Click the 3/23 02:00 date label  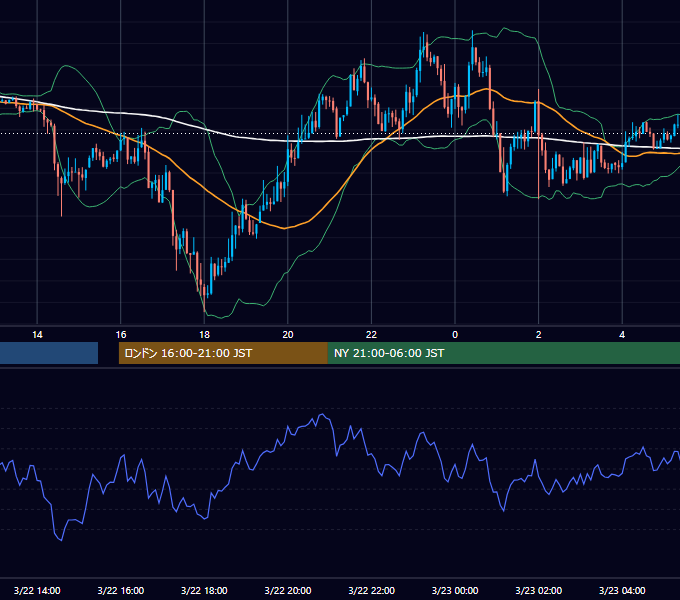539,590
